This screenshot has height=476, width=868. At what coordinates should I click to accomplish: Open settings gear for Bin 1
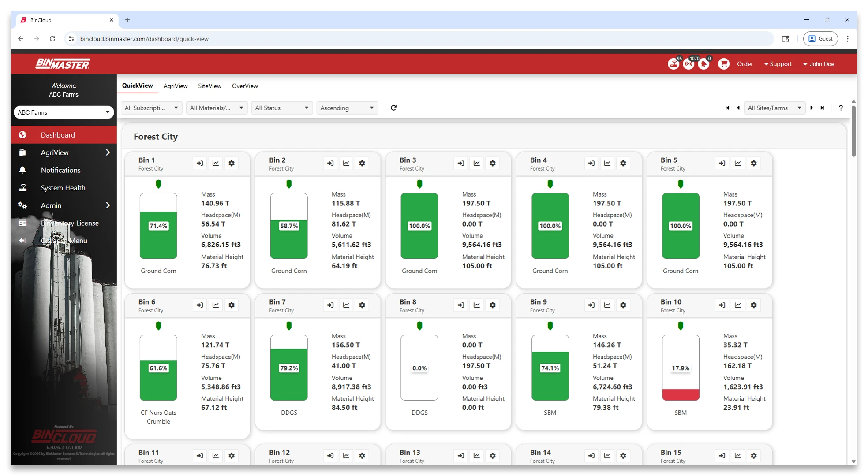[x=232, y=164]
